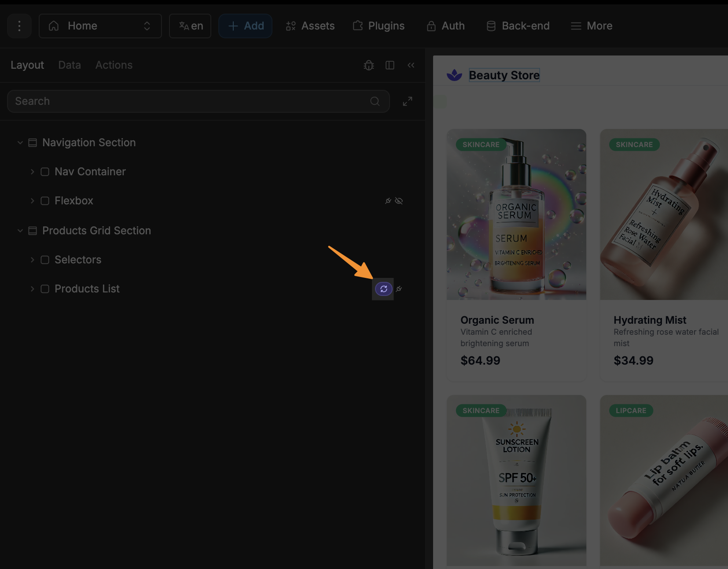This screenshot has height=569, width=728.
Task: Collapse the Navigation Section
Action: 20,143
